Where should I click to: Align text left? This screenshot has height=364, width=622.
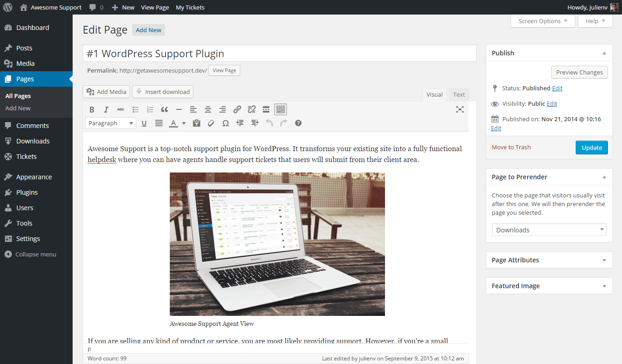coord(193,109)
